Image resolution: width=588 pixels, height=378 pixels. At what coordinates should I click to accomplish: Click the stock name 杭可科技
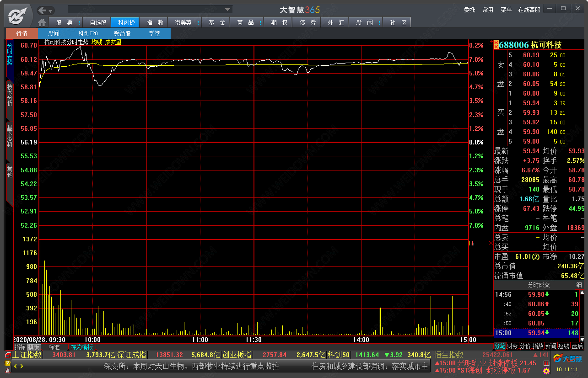pos(546,45)
